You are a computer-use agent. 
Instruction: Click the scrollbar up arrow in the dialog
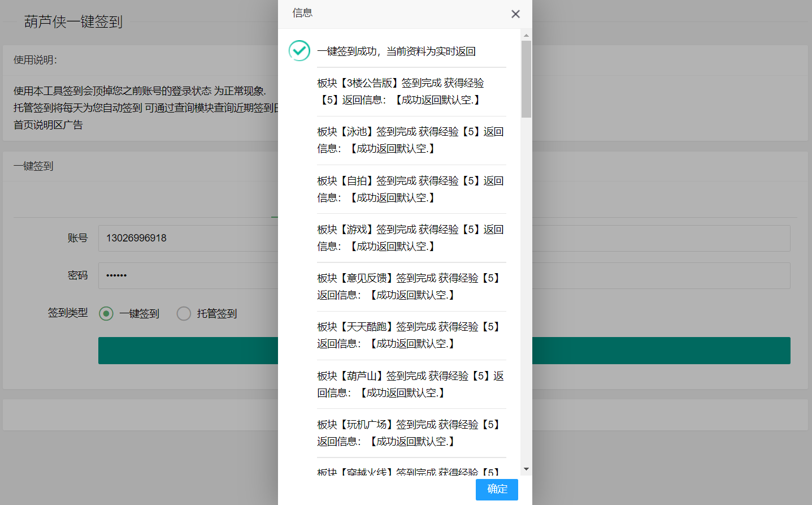[526, 34]
